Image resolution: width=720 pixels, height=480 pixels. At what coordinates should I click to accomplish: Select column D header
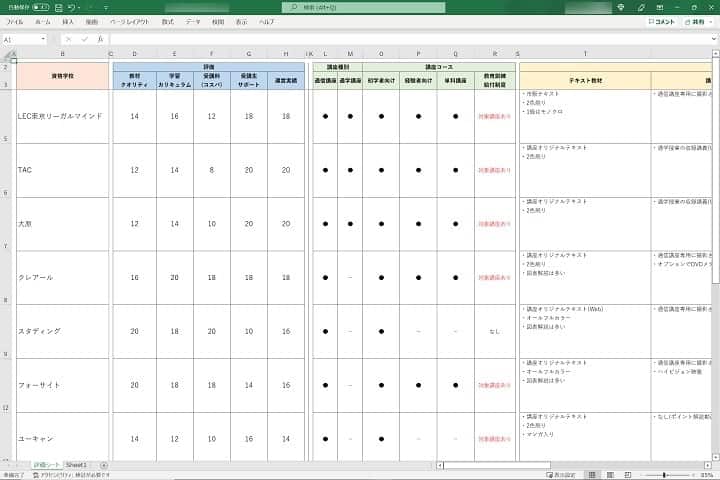pos(135,54)
